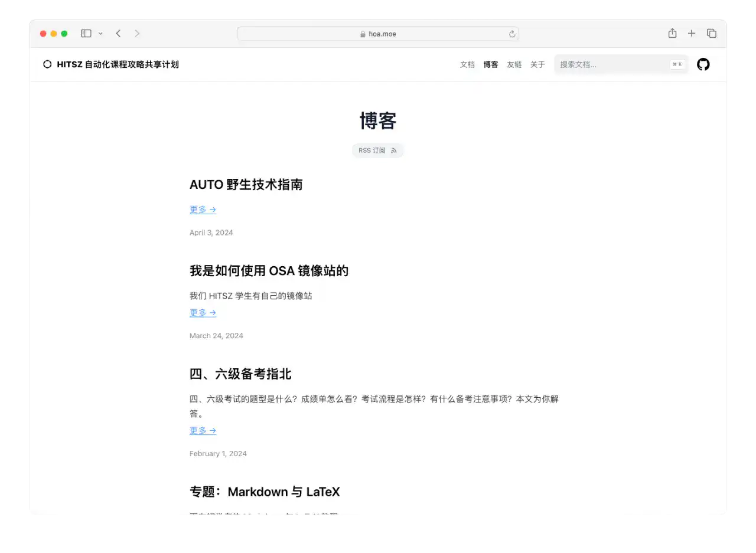The width and height of the screenshot is (756, 553).
Task: Click the padlock icon in the address bar
Action: (361, 34)
